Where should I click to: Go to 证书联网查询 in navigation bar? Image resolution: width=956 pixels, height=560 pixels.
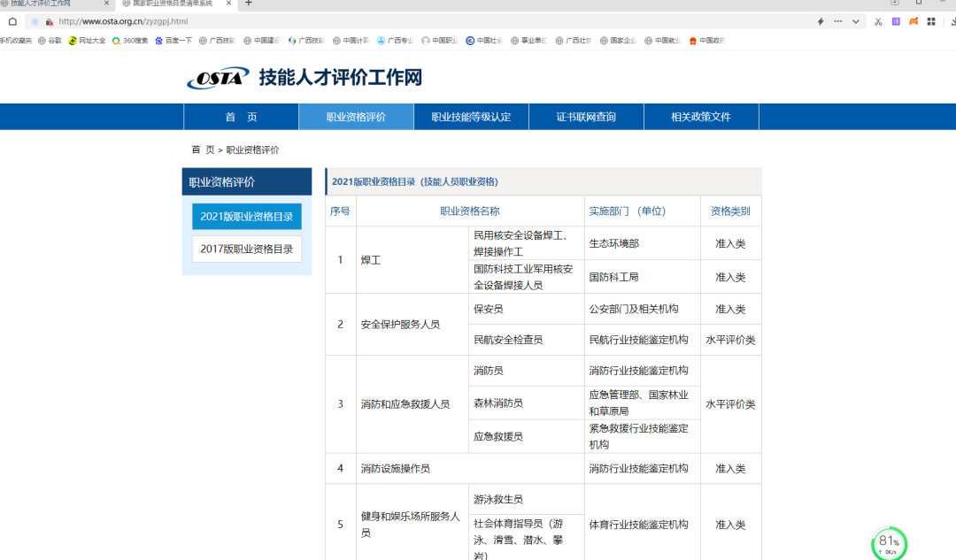pyautogui.click(x=586, y=117)
